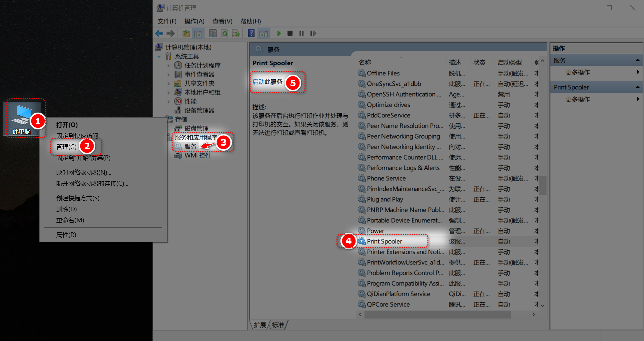The width and height of the screenshot is (644, 341).
Task: Select the Event Viewer tree item
Action: click(199, 74)
